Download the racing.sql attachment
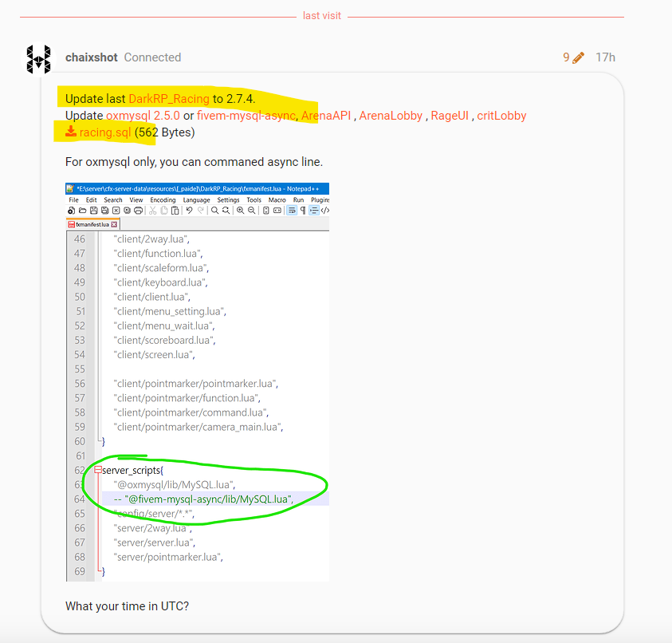672x643 pixels. coord(105,132)
